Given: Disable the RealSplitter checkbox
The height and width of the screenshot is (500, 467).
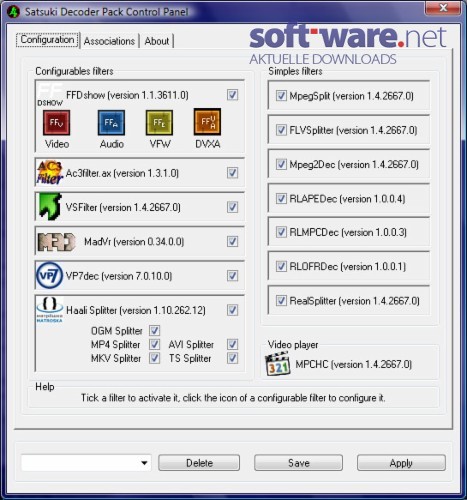Looking at the screenshot, I should tap(281, 301).
